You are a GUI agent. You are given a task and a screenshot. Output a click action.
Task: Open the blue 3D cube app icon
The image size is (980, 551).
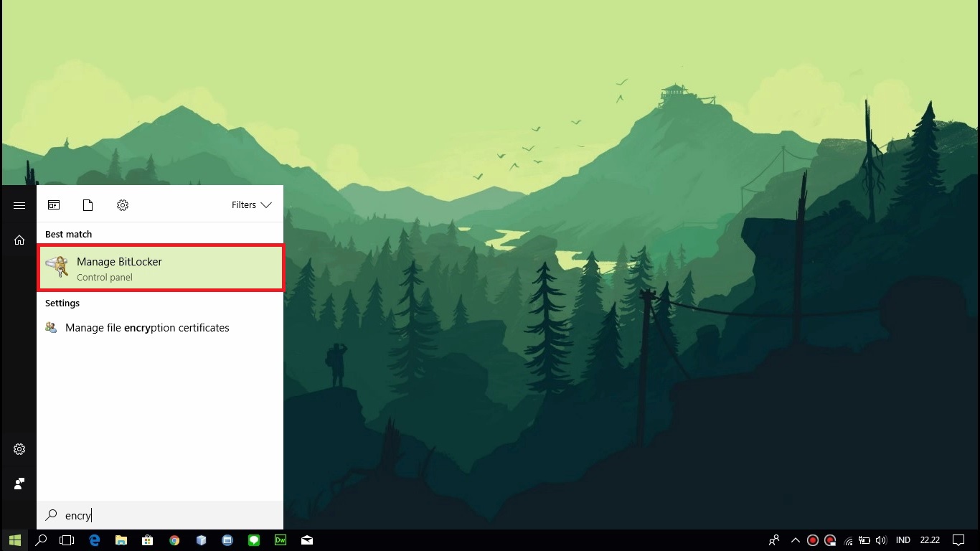(x=201, y=540)
